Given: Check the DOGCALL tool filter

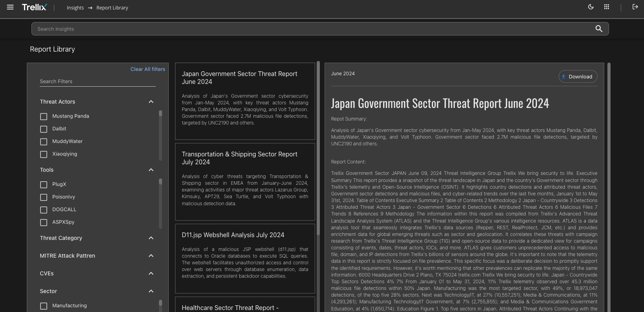Looking at the screenshot, I should [x=44, y=210].
